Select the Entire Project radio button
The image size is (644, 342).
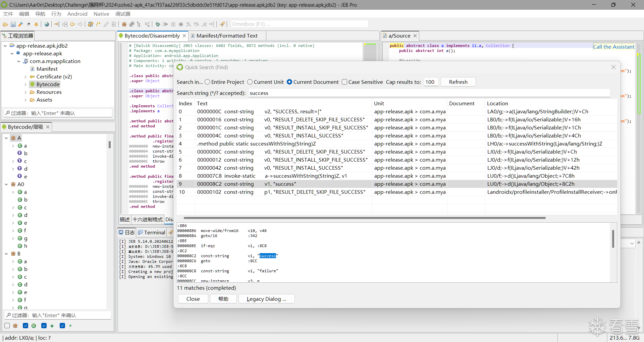click(x=207, y=82)
